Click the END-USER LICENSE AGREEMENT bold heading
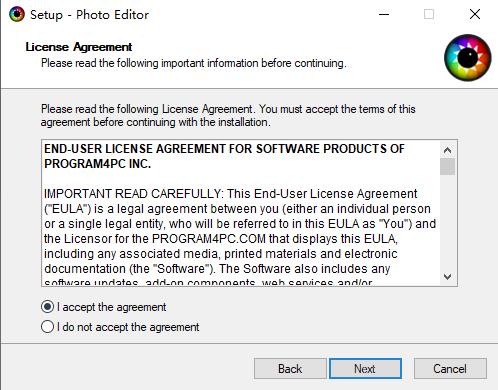Screen dimensions: 498x390 pos(224,156)
